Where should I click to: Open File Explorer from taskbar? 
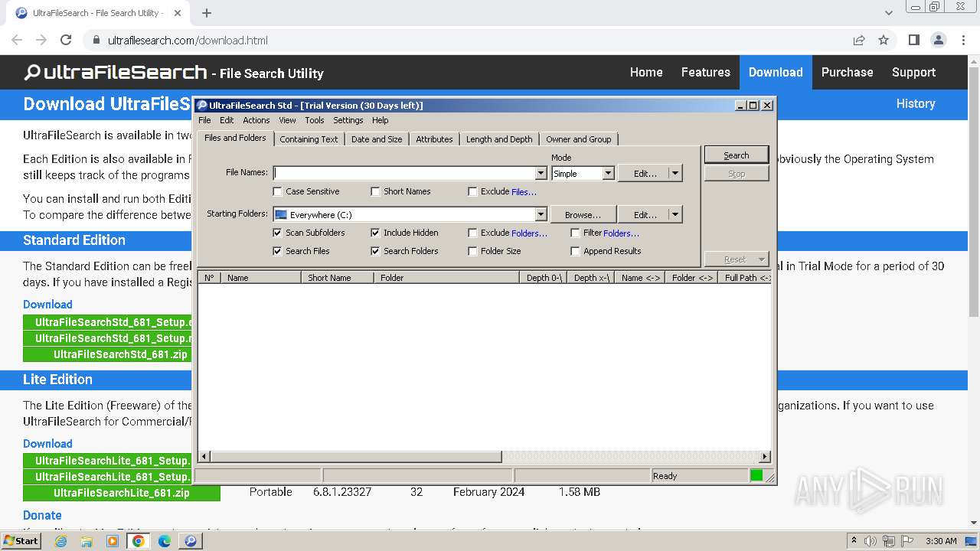coord(87,541)
